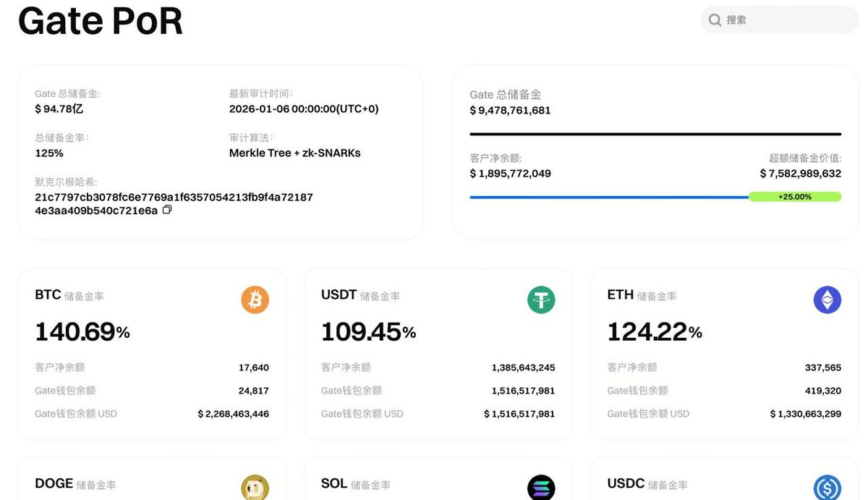Open the USDT 储备金率 card heading
Viewport: 868px width, 500px height.
click(x=360, y=295)
